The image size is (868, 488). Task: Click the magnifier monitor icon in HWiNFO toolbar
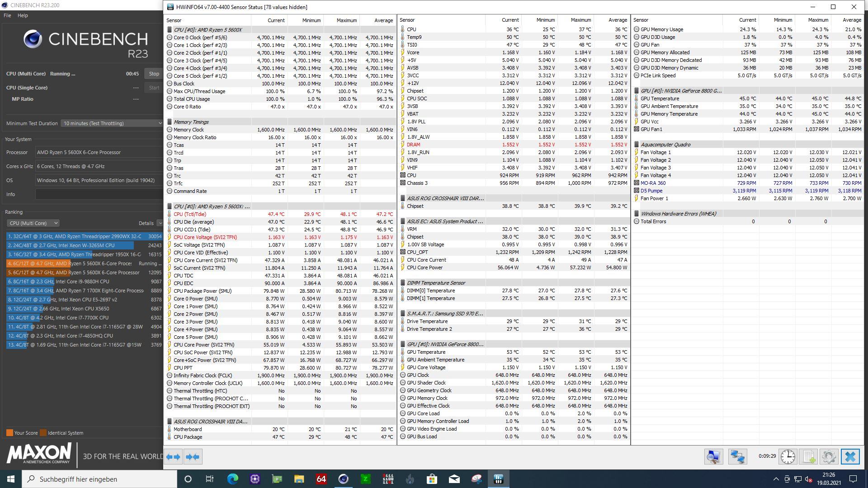tap(713, 457)
